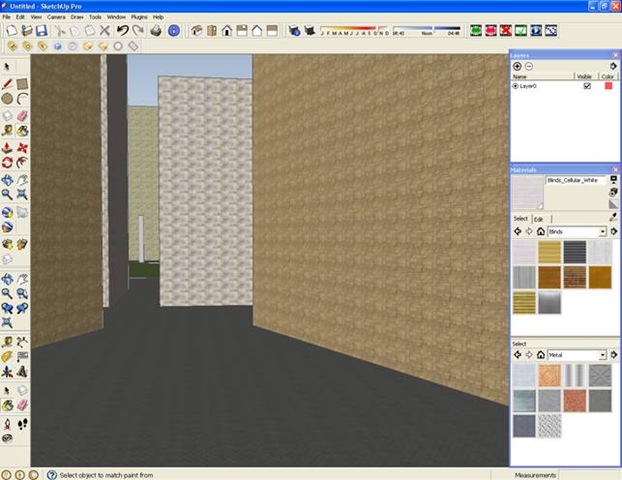Click Create Material icon in Materials panel

pos(614,192)
